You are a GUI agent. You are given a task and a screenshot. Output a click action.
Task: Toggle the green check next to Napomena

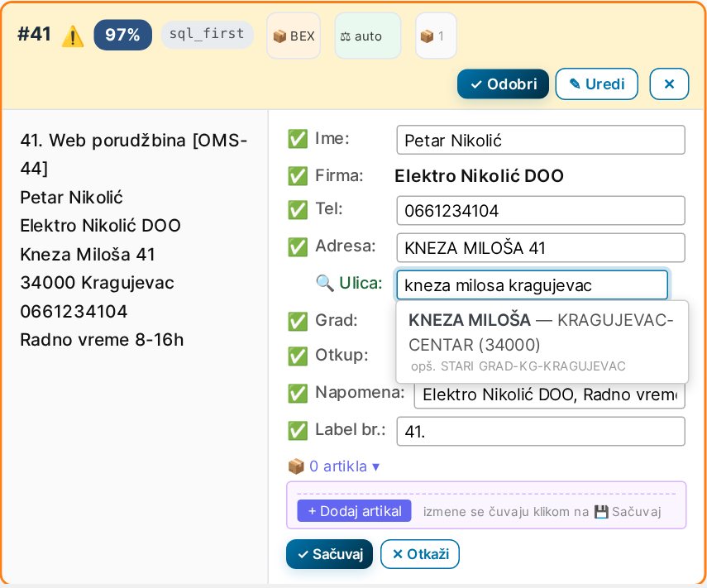298,393
